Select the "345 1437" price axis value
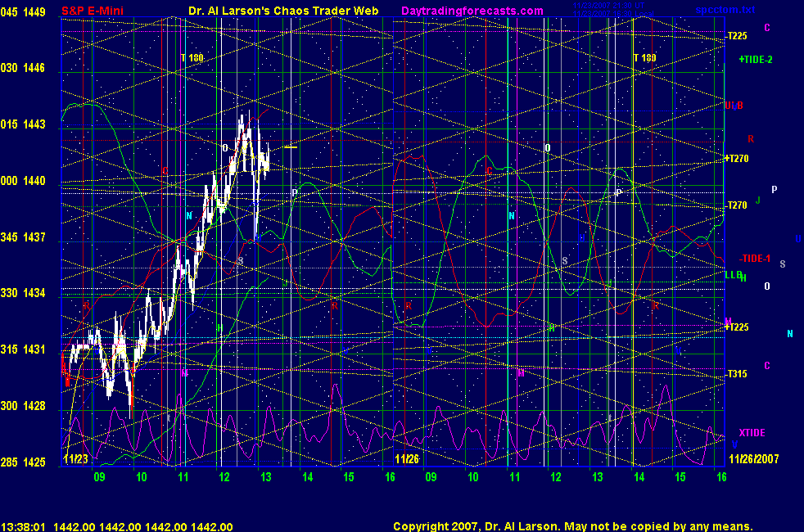Image resolution: width=804 pixels, height=532 pixels. [23, 237]
